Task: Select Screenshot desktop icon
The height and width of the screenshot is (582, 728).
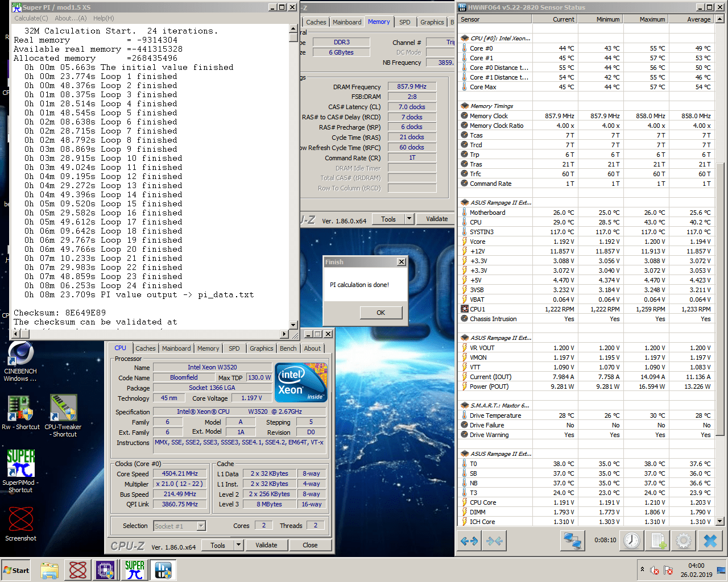Action: pos(20,523)
